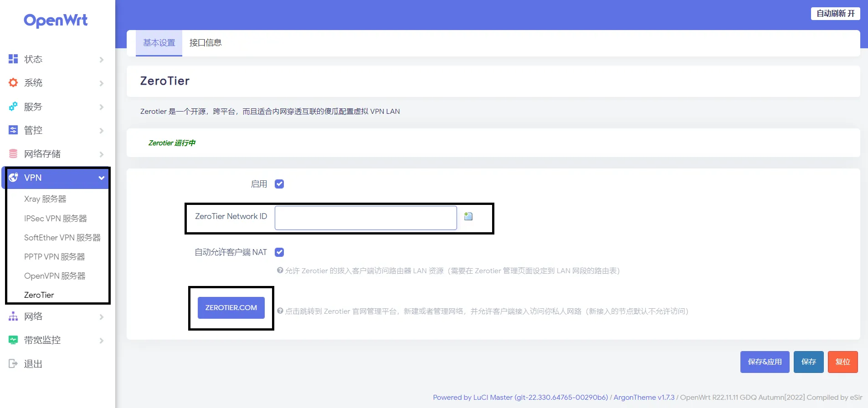Open IPSec VPN 服务器 submenu item
Screen dimensions: 868x408
56,219
